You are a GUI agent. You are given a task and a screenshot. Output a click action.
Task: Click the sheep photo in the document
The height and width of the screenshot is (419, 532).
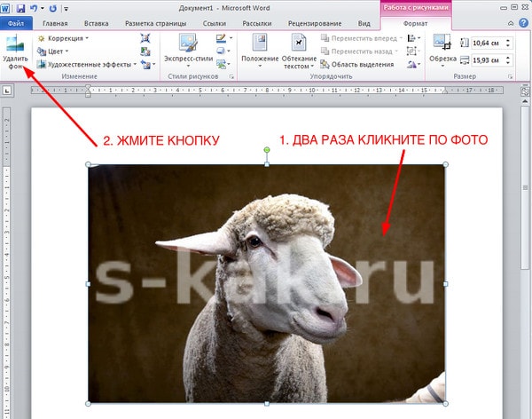pos(267,284)
